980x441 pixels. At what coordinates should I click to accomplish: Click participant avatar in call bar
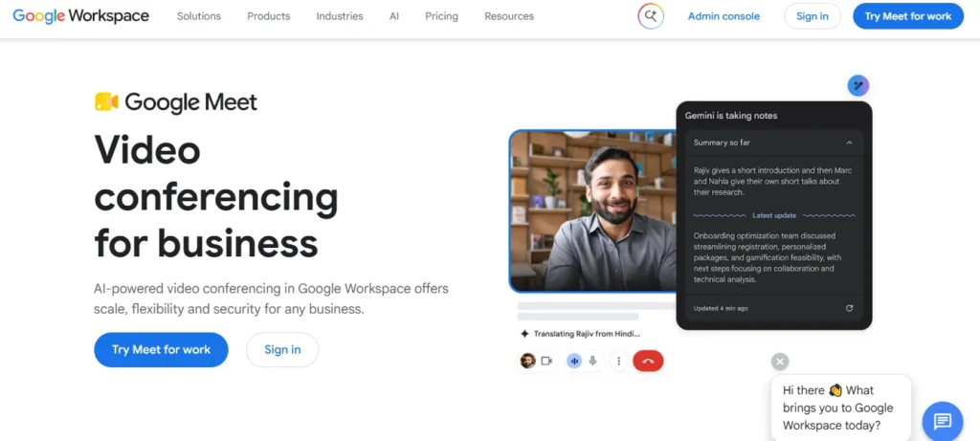pyautogui.click(x=528, y=361)
